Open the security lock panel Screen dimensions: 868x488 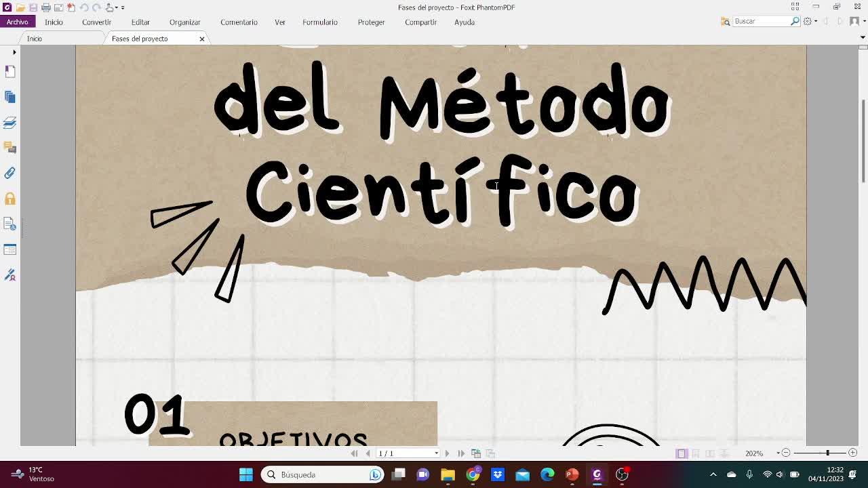[x=9, y=199]
